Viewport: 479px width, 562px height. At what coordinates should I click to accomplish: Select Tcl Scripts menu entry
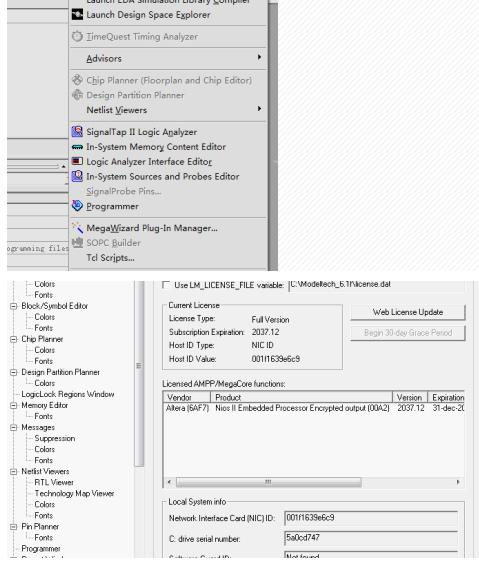[x=168, y=258]
